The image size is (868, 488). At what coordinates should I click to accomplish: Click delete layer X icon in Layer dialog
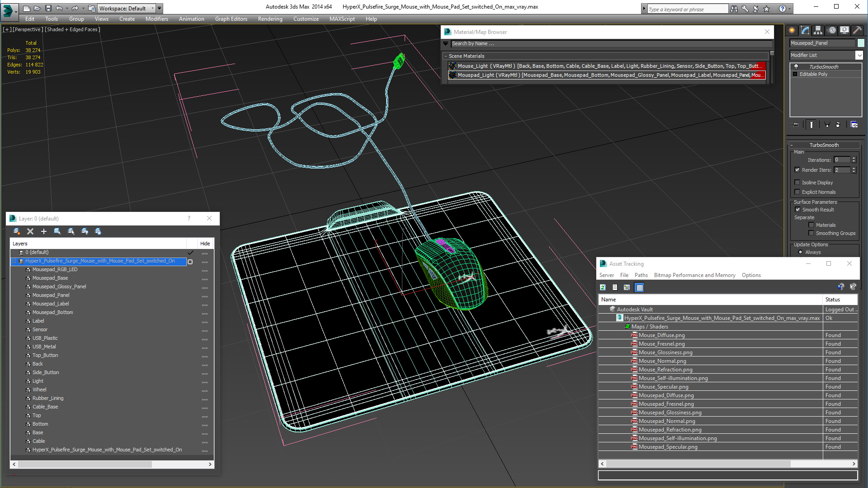[30, 231]
